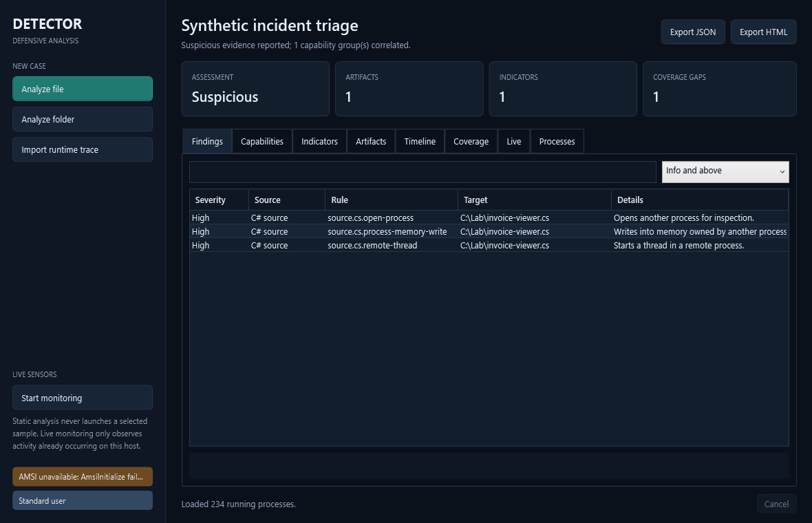Screen dimensions: 812x523
Task: Export the report as JSON
Action: tap(693, 32)
